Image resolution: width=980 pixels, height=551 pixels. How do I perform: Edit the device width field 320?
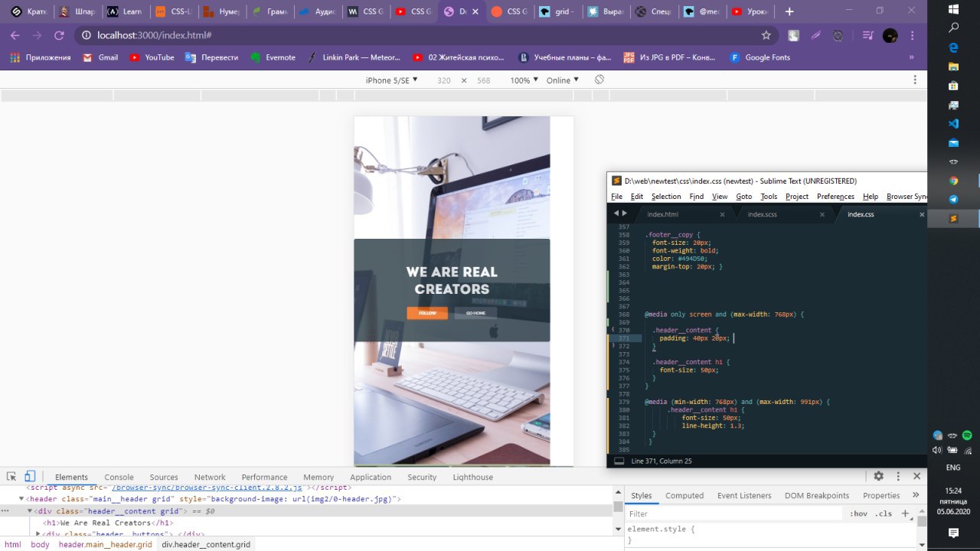[x=444, y=80]
